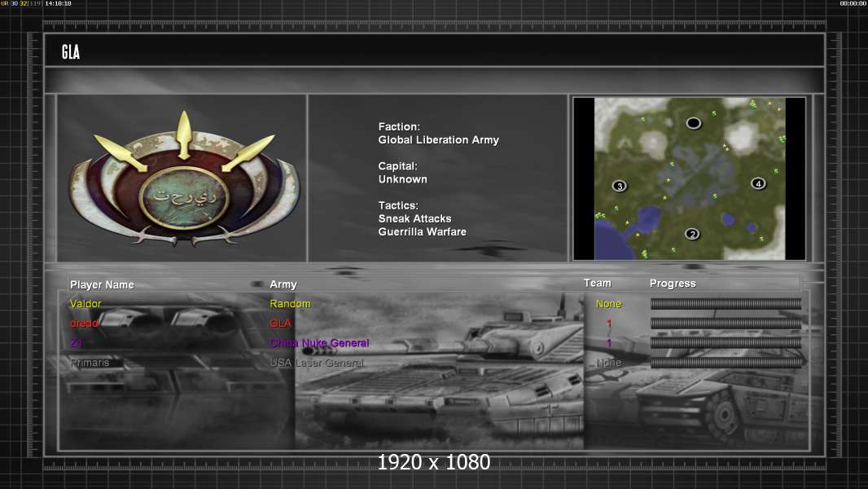The height and width of the screenshot is (489, 868).
Task: Click the USA Laser General army entry
Action: [x=317, y=363]
